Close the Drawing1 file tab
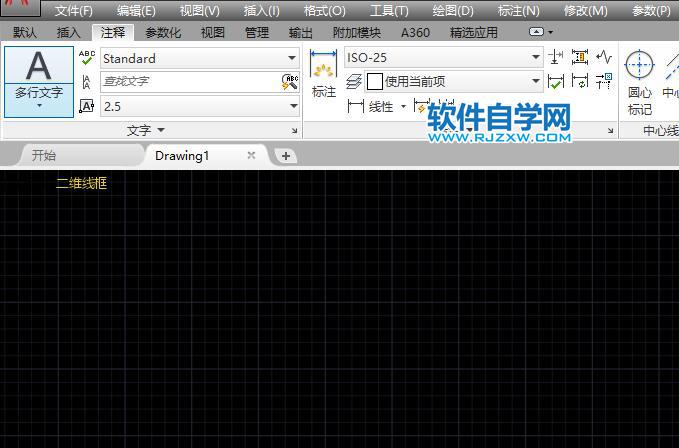The image size is (679, 448). pyautogui.click(x=251, y=155)
